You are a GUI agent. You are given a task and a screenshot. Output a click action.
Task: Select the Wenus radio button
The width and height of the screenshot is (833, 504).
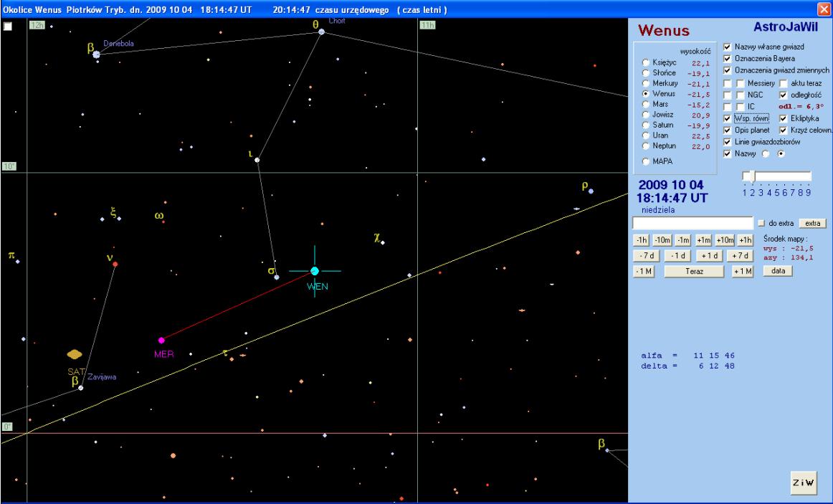[x=645, y=93]
